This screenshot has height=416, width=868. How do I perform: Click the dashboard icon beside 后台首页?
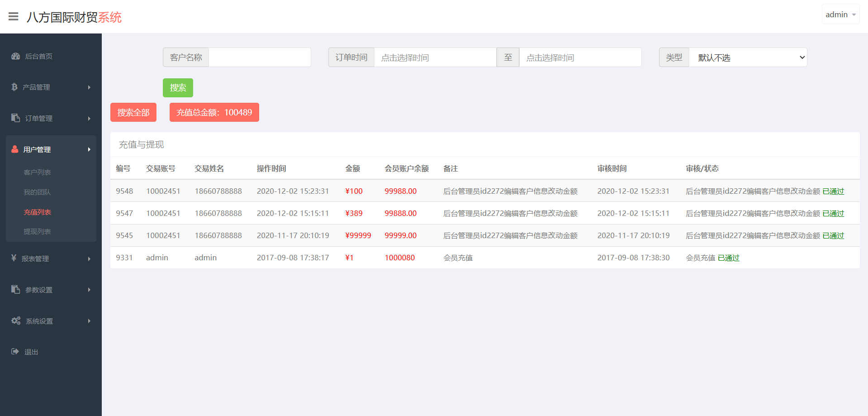point(16,56)
